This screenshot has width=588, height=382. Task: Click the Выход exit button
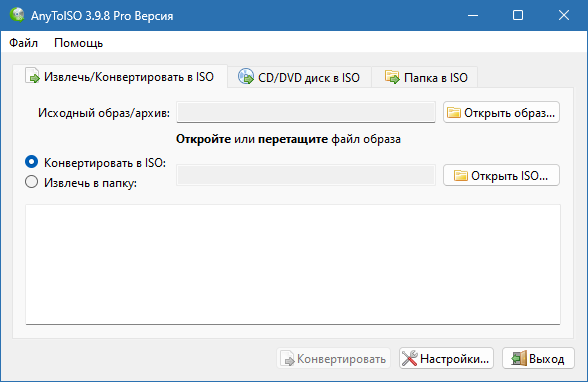[538, 358]
